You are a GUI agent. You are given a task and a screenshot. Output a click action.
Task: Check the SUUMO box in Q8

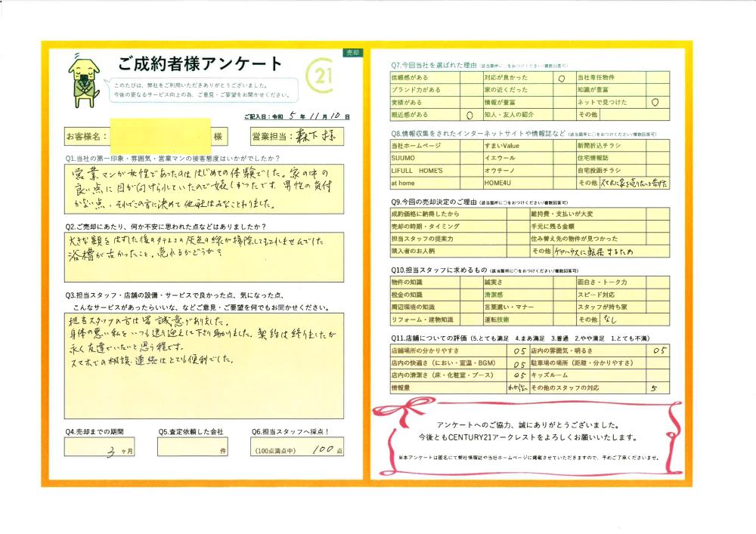468,158
